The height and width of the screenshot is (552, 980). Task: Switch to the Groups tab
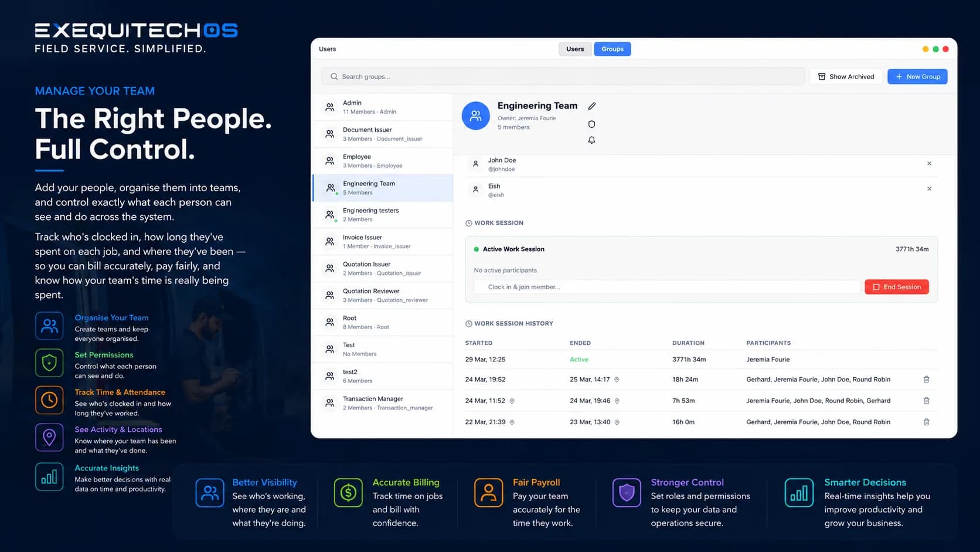point(612,49)
